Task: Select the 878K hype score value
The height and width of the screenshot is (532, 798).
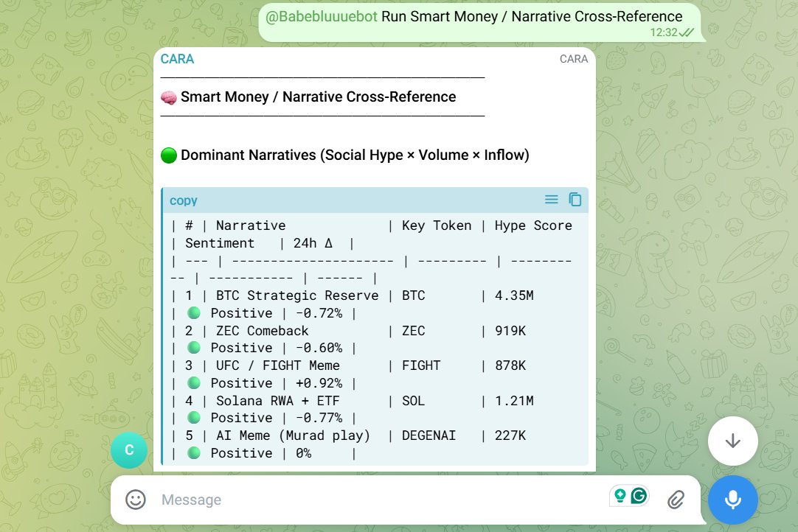Action: 510,365
